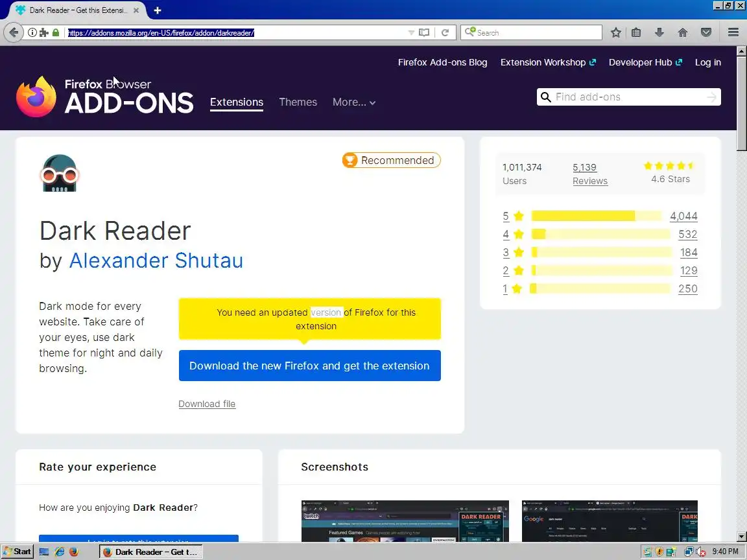Viewport: 747px width, 560px height.
Task: Open the Twitch dark mode screenshot thumbnail
Action: point(405,521)
